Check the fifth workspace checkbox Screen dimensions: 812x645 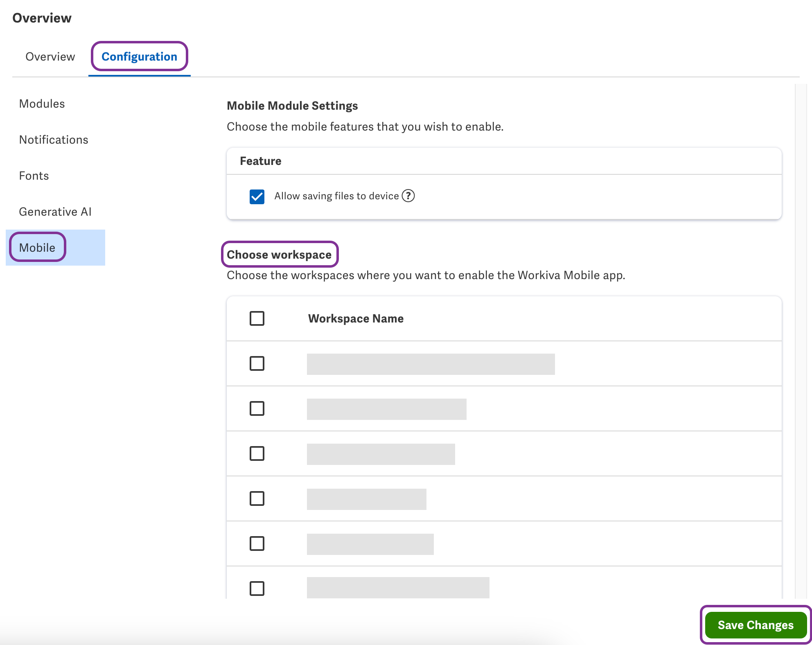coord(257,544)
